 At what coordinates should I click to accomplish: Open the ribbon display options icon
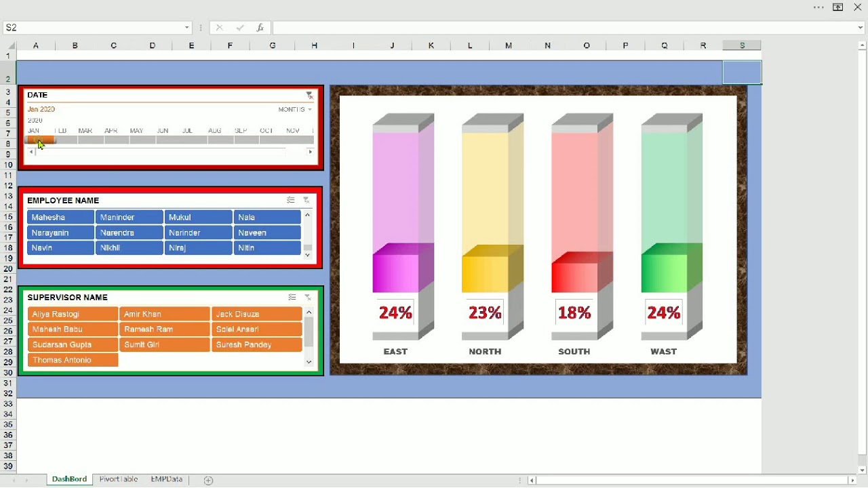[838, 7]
